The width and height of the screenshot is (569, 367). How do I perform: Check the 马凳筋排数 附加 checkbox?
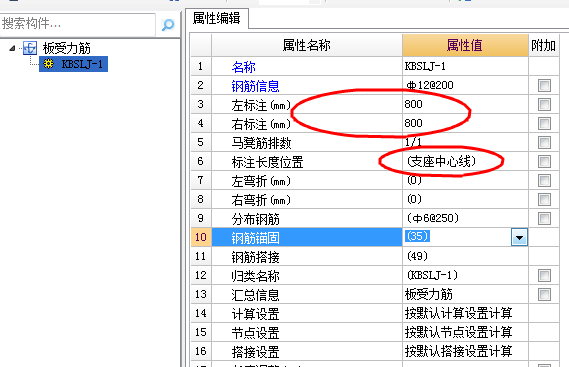pos(544,143)
